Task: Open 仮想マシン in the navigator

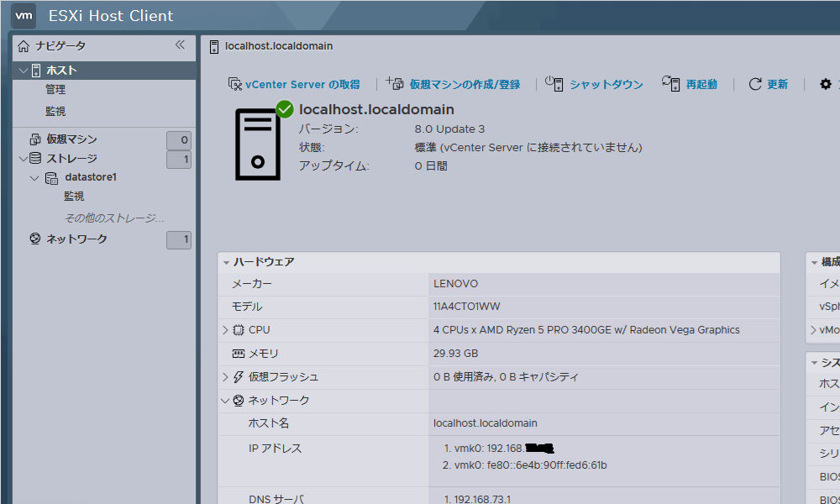Action: point(71,139)
